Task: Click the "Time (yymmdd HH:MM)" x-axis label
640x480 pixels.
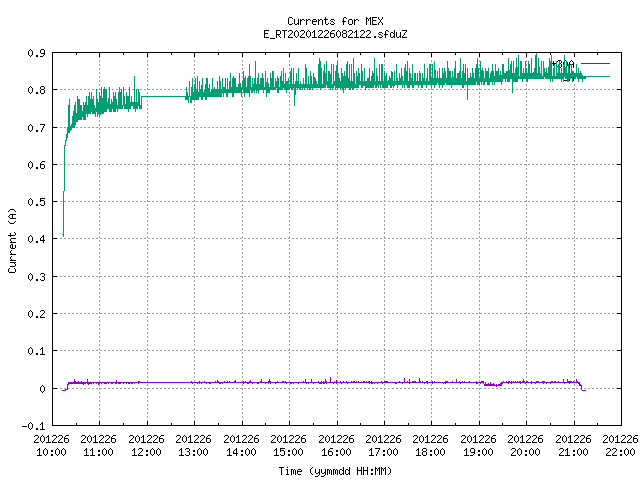Action: tap(335, 471)
